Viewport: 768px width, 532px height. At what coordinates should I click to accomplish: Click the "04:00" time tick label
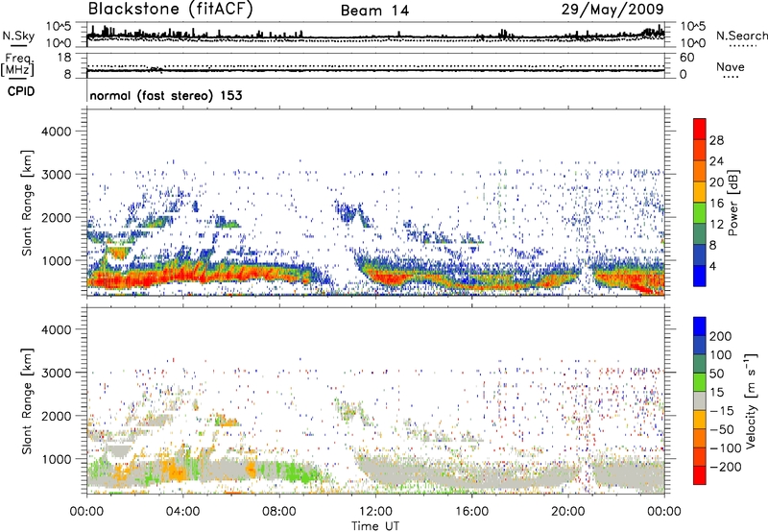(182, 512)
